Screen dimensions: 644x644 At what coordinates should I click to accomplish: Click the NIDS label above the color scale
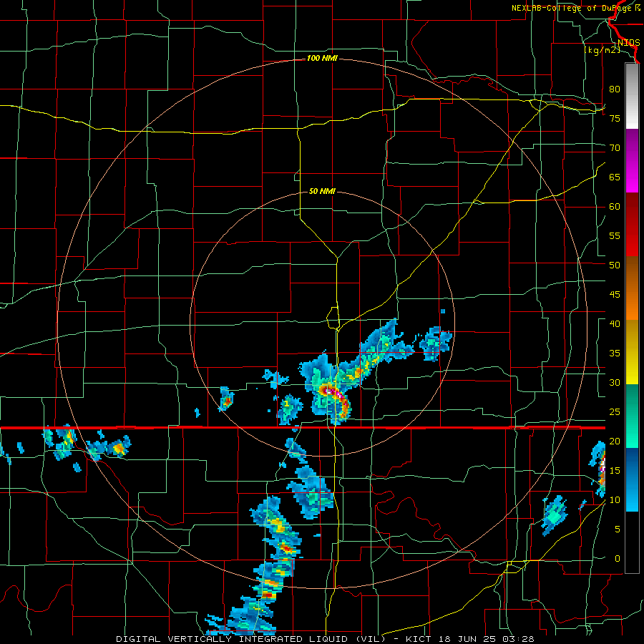click(628, 43)
